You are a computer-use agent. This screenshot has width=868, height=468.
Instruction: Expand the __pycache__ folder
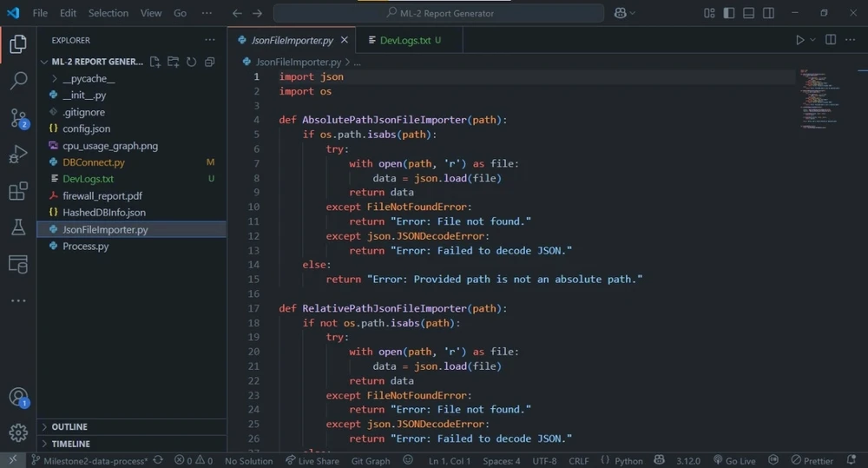pyautogui.click(x=89, y=79)
